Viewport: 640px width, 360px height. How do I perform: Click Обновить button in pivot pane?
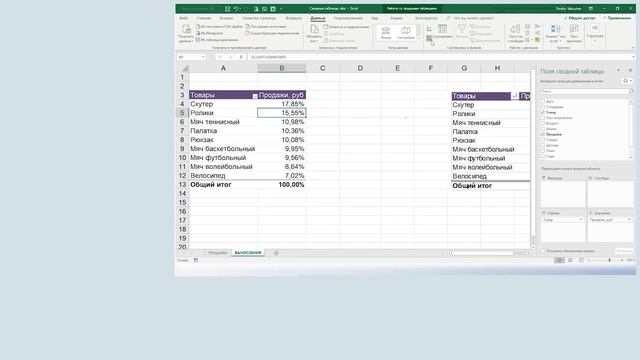(x=624, y=251)
